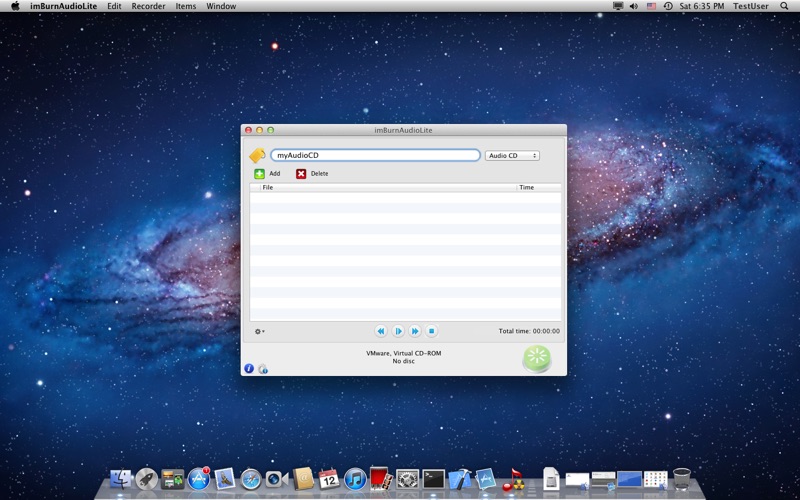Click imBurnAudioLite music note Dock icon
Image resolution: width=800 pixels, height=500 pixels.
[x=513, y=480]
